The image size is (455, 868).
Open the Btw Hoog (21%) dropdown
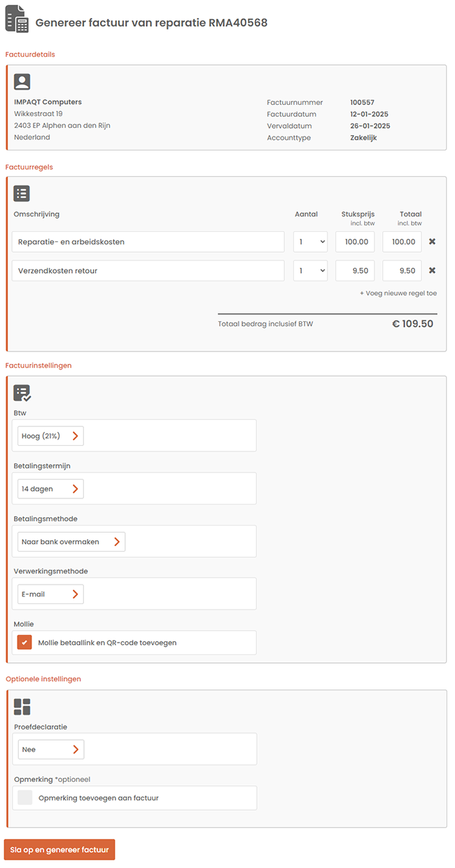pyautogui.click(x=50, y=436)
